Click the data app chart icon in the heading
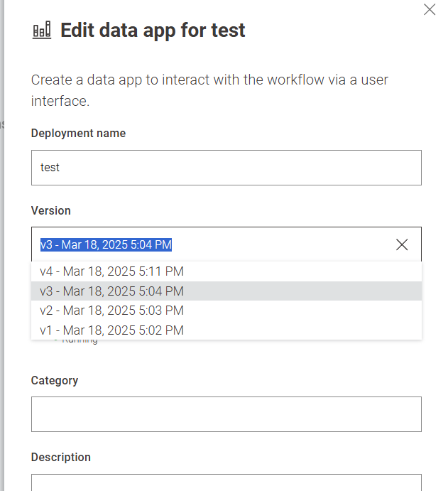The image size is (448, 491). pyautogui.click(x=42, y=31)
